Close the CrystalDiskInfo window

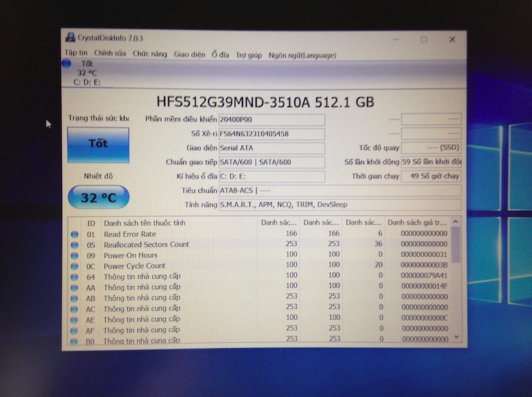(x=452, y=40)
